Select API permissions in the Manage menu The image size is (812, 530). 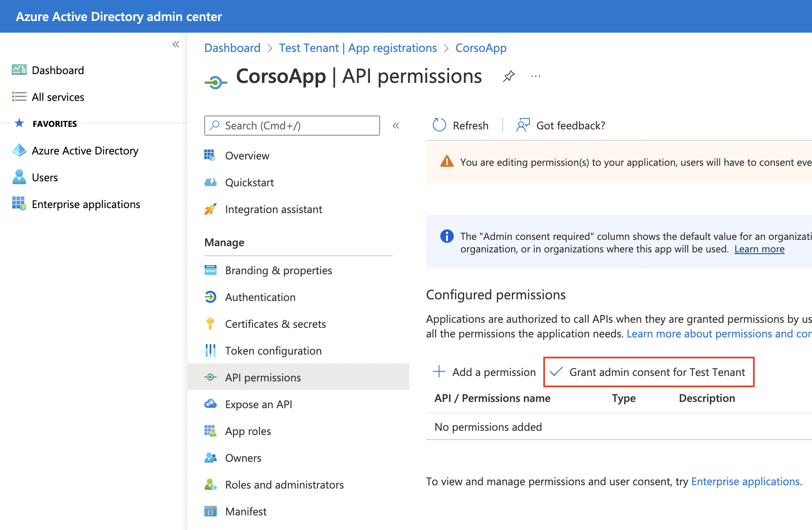click(x=263, y=377)
